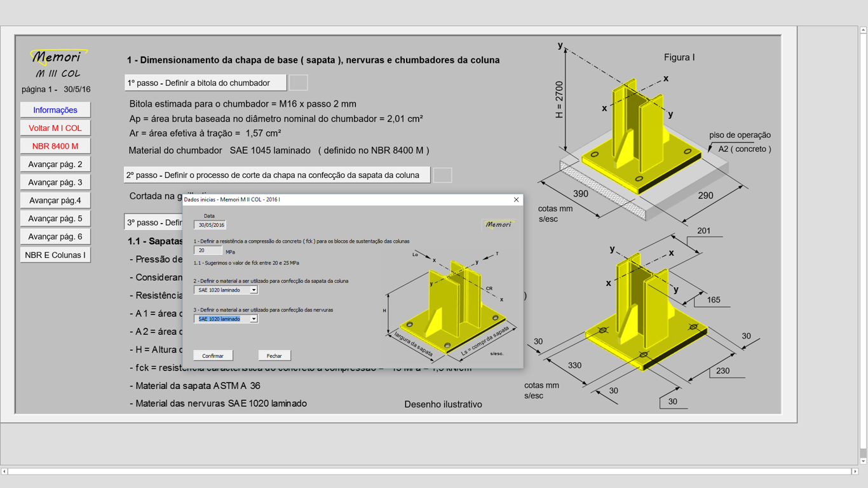Screen dimensions: 868x488
Task: Open the nervuras material dropdown arrow
Action: (254, 319)
